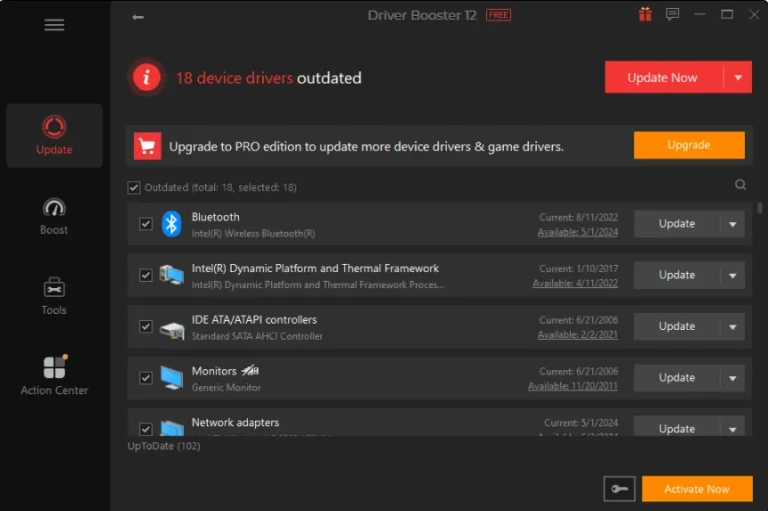Image resolution: width=768 pixels, height=511 pixels.
Task: Open Available: 11/20/2011 link
Action: tap(573, 386)
